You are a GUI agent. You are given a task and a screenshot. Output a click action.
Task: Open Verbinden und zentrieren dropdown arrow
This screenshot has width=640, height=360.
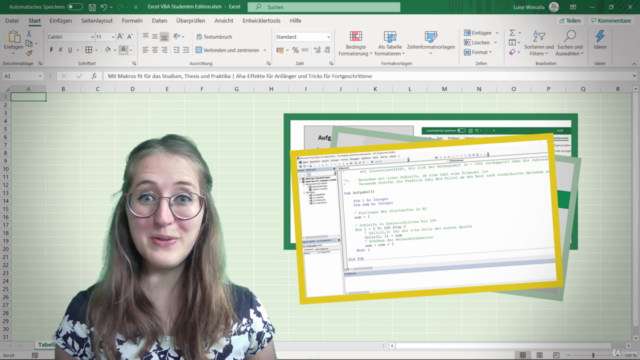pyautogui.click(x=265, y=50)
